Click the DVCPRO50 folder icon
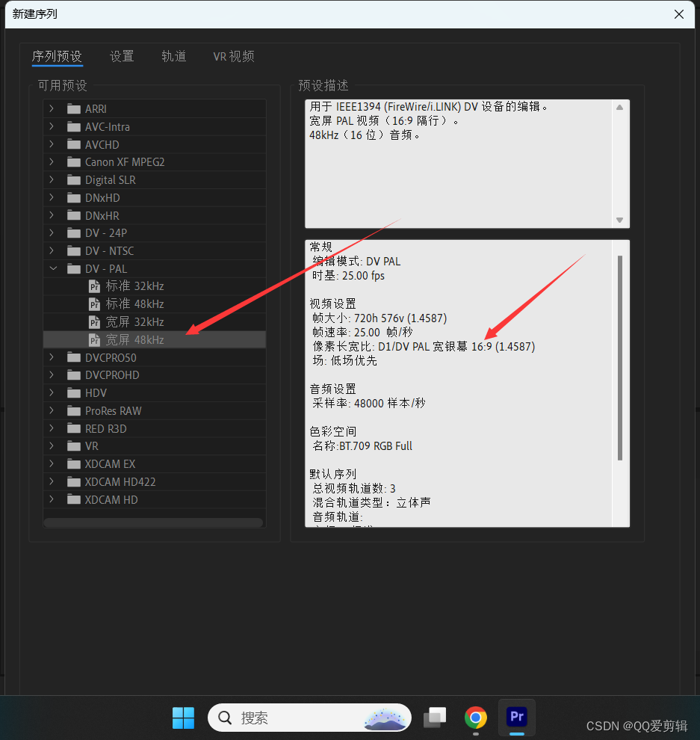 (73, 358)
